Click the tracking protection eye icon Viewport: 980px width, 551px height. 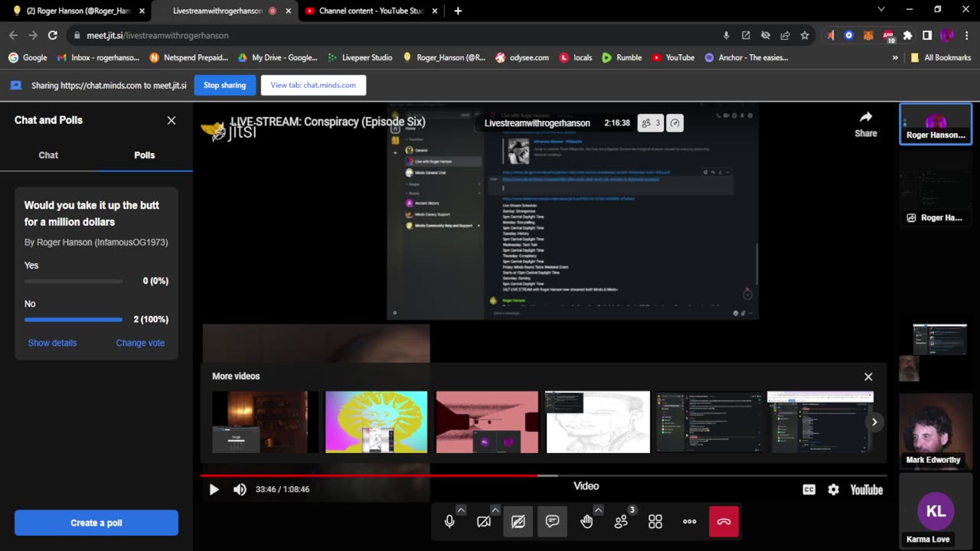[x=766, y=35]
